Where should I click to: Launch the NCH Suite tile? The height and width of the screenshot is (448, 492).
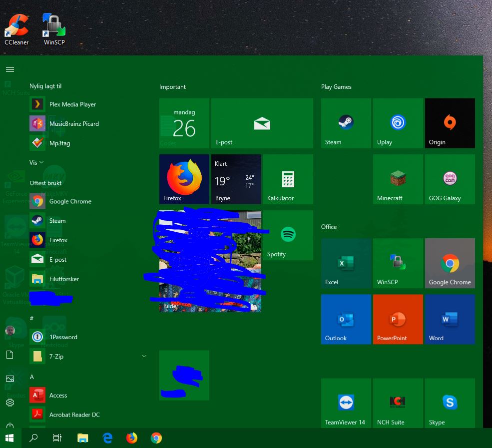(398, 403)
